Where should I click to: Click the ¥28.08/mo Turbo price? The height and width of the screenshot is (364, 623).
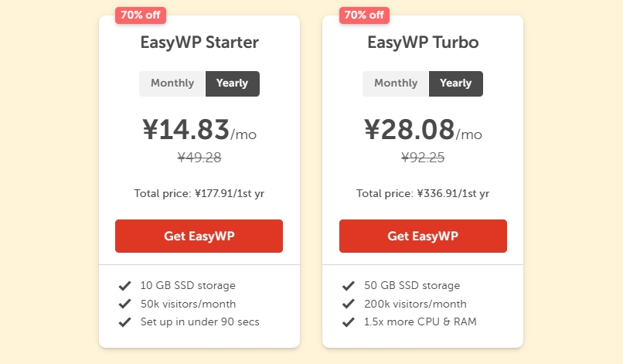[423, 130]
